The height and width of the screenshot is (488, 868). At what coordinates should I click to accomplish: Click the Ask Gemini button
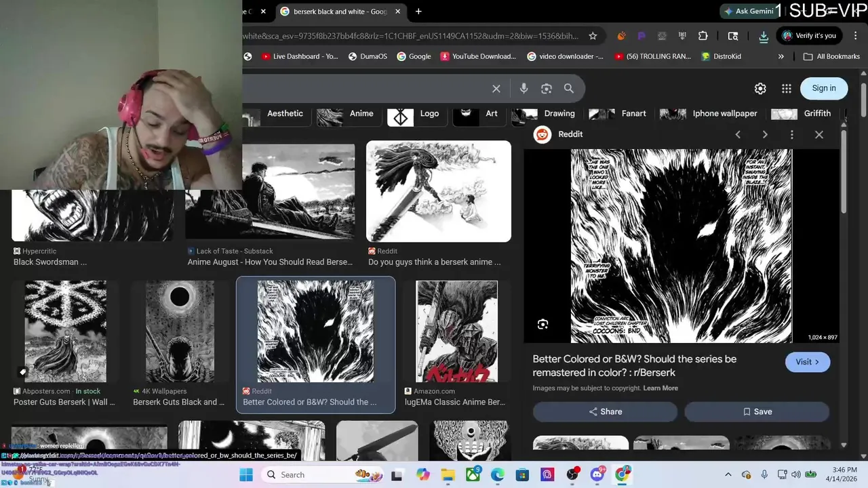point(748,12)
